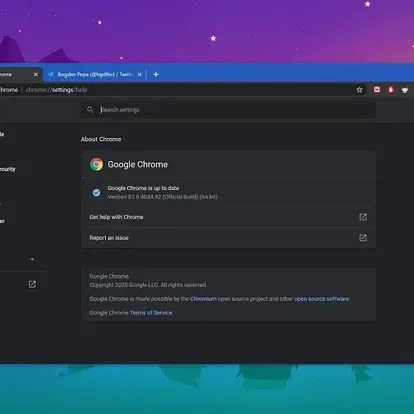The width and height of the screenshot is (414, 414).
Task: Open a new tab with the plus button
Action: click(x=156, y=74)
